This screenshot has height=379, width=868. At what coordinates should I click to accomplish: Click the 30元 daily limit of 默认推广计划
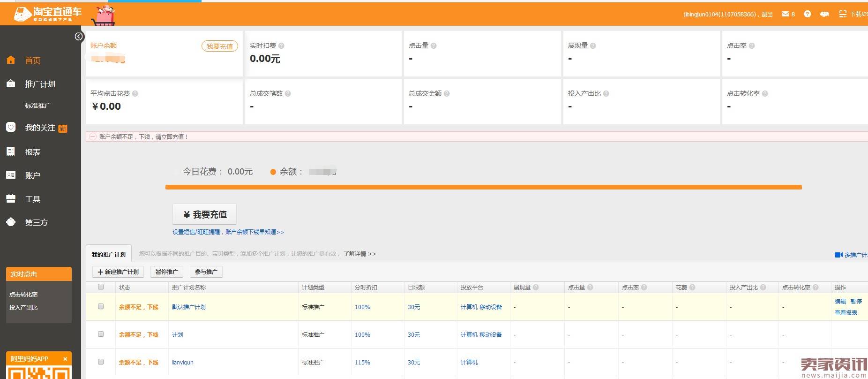tap(414, 307)
